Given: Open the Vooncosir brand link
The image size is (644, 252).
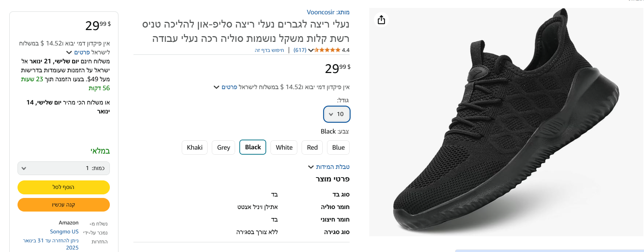Looking at the screenshot, I should tap(321, 12).
